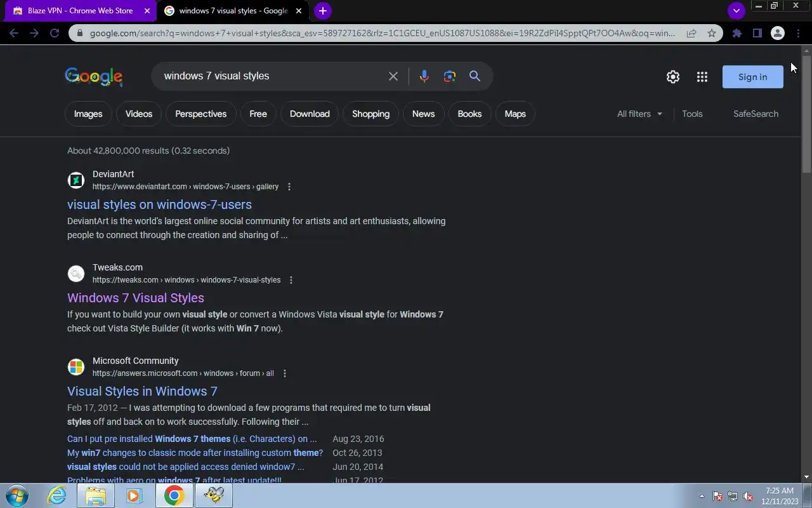Image resolution: width=812 pixels, height=508 pixels.
Task: Filter results by Shopping
Action: pyautogui.click(x=370, y=114)
